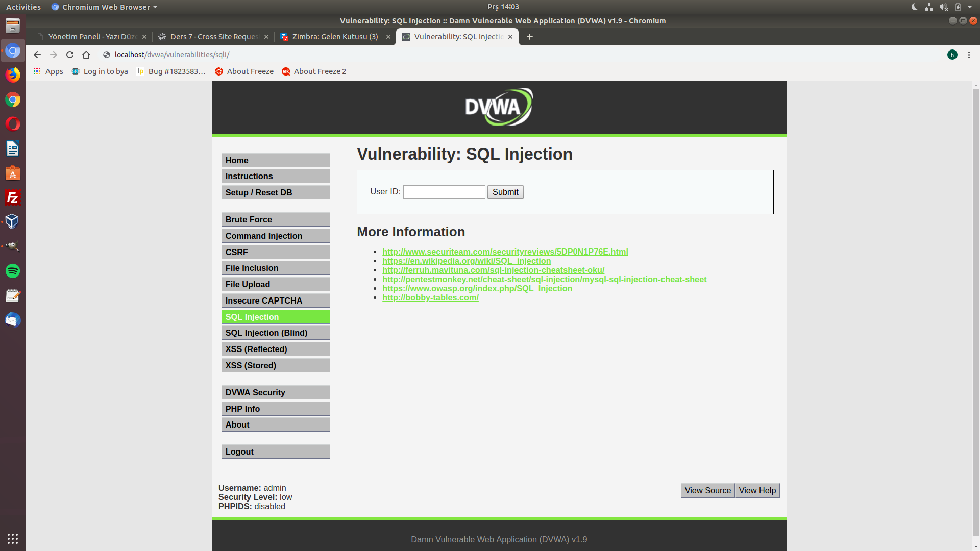
Task: Expand the system menu arrow
Action: pos(970,7)
